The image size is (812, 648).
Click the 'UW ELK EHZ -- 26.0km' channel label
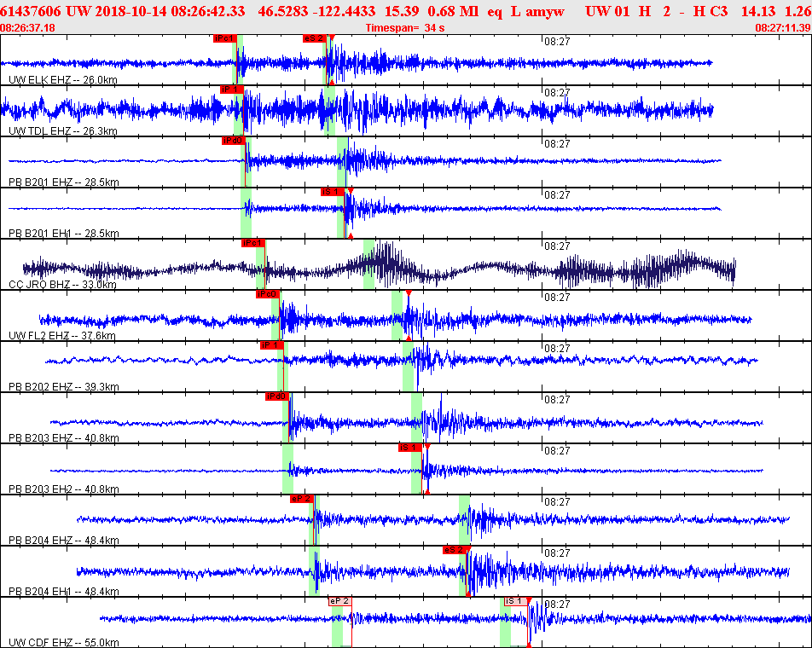click(62, 79)
